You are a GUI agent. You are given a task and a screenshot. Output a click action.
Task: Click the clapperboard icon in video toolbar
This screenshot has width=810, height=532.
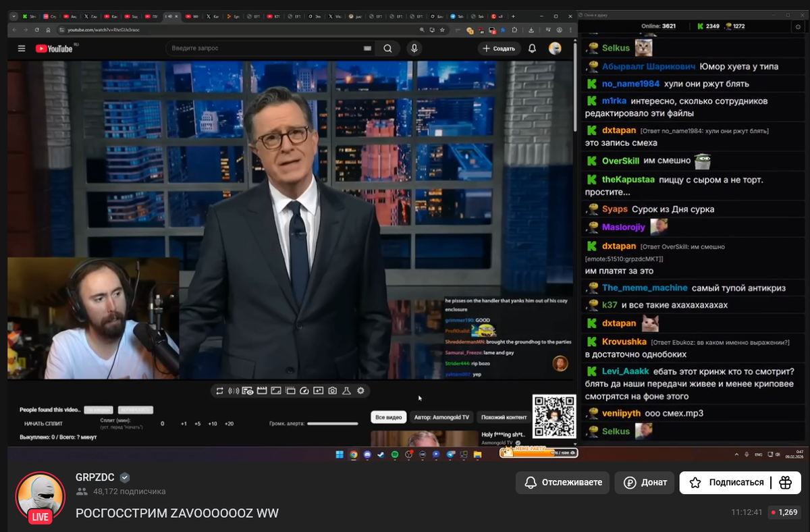(x=262, y=390)
